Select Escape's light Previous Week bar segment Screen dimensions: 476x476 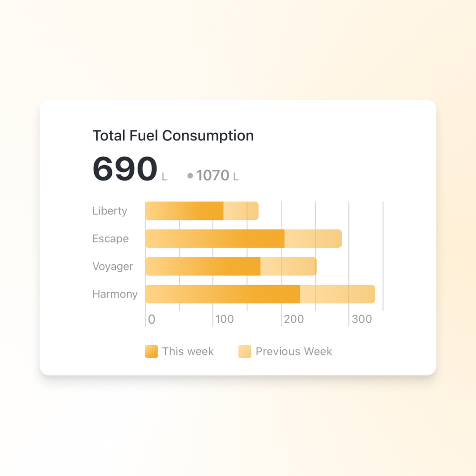[x=313, y=238]
